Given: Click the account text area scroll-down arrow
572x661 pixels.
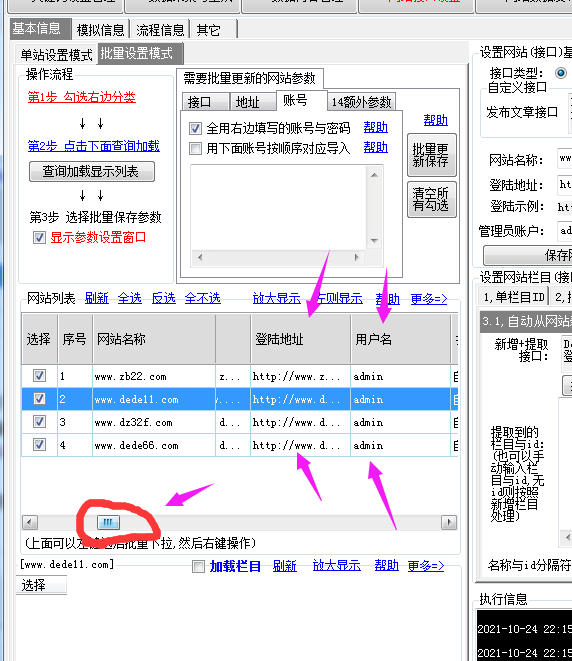Looking at the screenshot, I should click(x=374, y=241).
